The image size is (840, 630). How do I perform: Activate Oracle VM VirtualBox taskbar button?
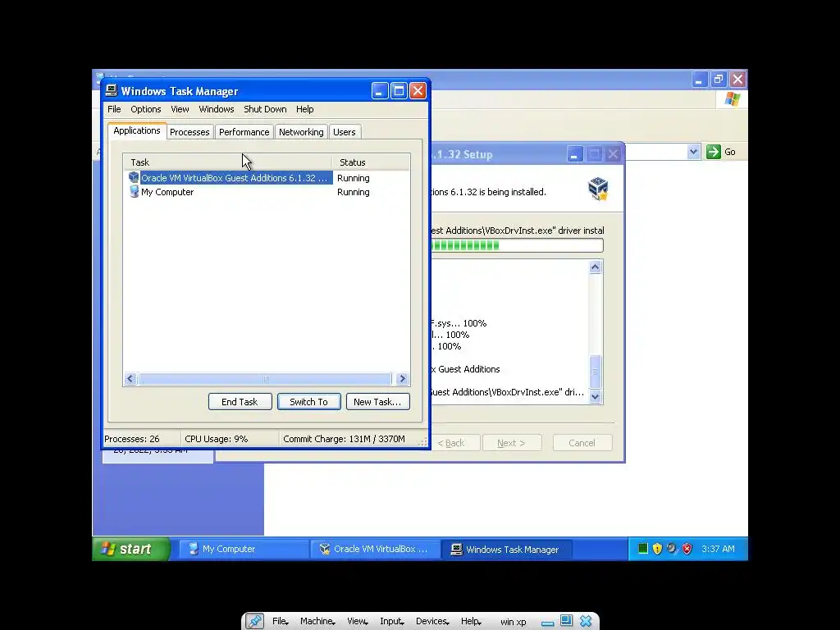375,549
